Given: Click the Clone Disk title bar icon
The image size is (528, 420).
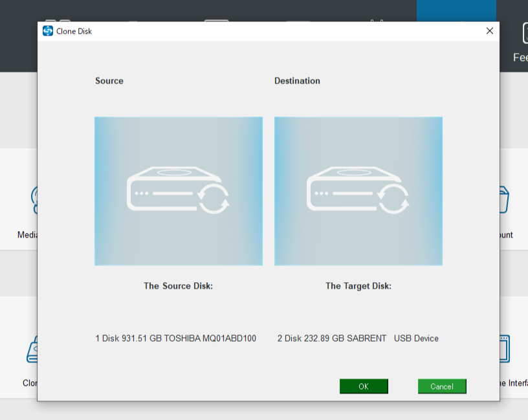Looking at the screenshot, I should click(48, 31).
